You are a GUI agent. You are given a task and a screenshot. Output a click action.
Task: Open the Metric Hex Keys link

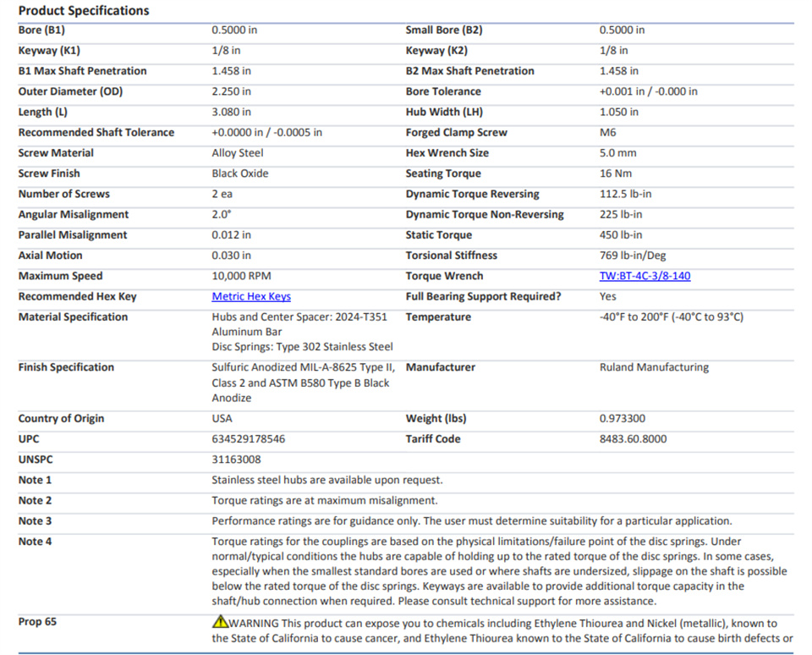click(251, 296)
